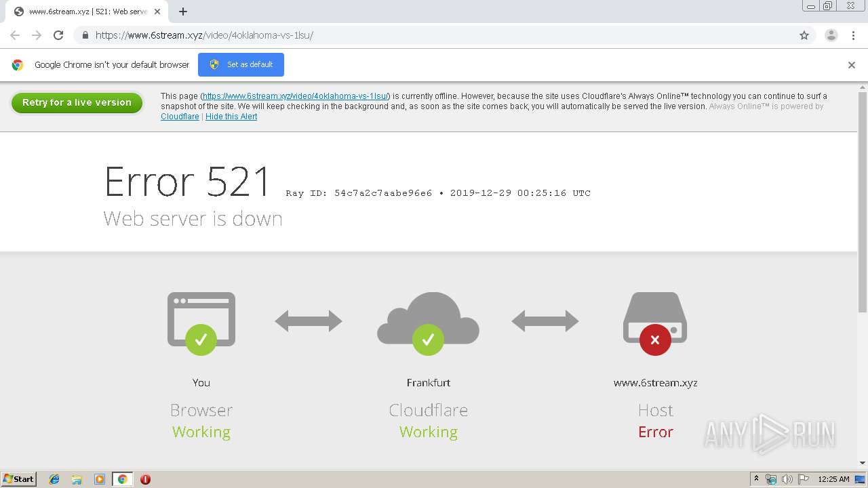Click the red host Error status text
868x488 pixels.
coord(656,432)
